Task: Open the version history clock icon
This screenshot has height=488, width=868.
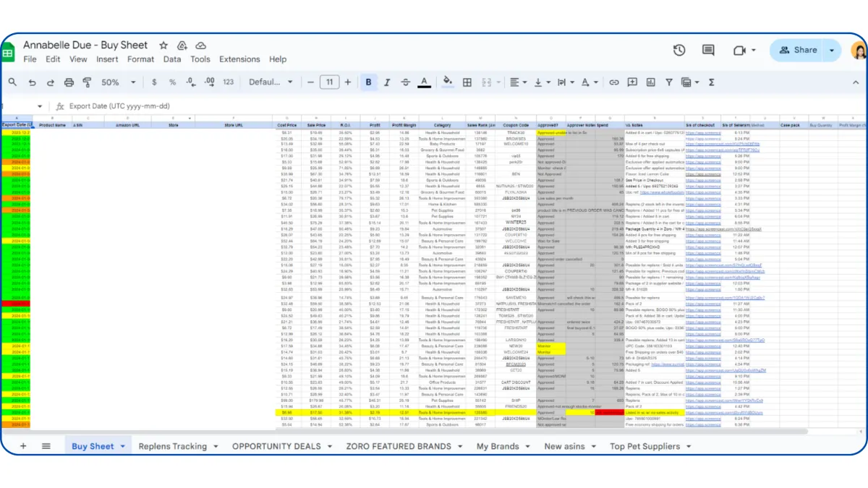Action: [x=679, y=50]
